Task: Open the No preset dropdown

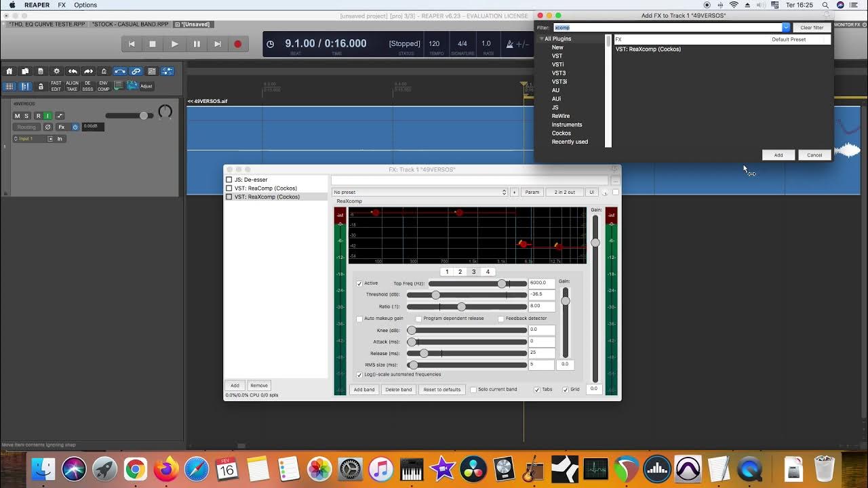Action: (420, 192)
